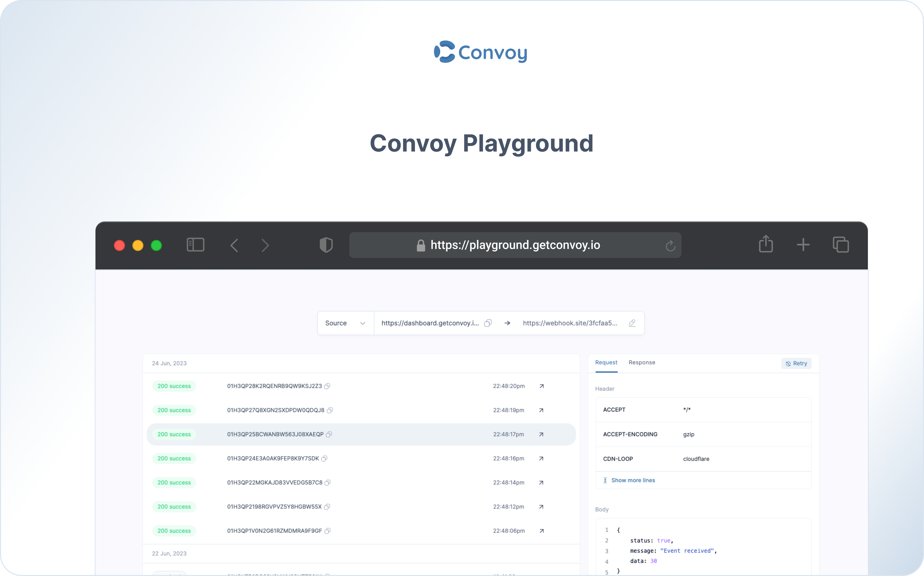Open the 22:48:12pm event via arrow icon

[541, 507]
